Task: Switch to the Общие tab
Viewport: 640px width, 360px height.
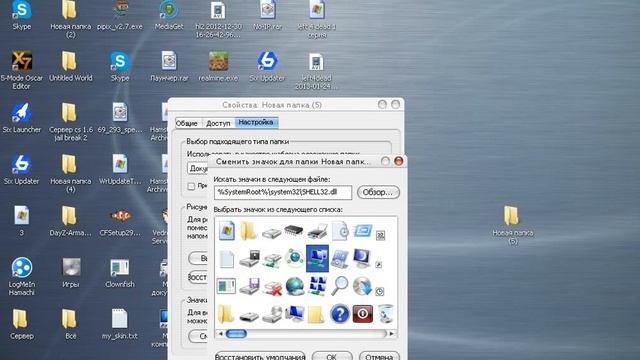Action: point(186,123)
